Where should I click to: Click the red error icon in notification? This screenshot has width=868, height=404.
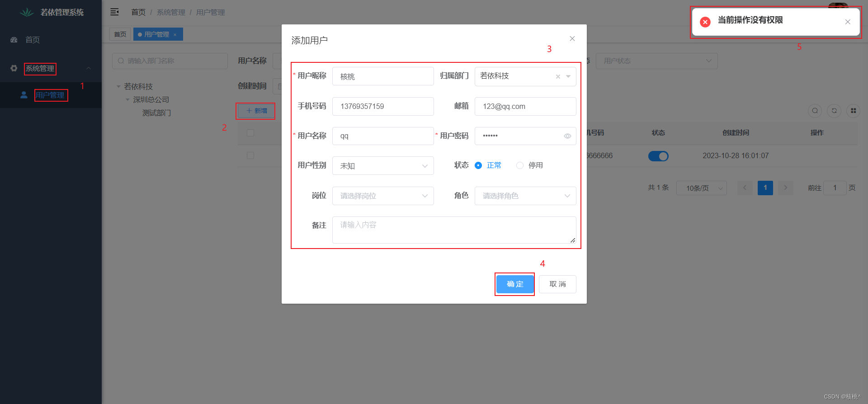tap(705, 22)
